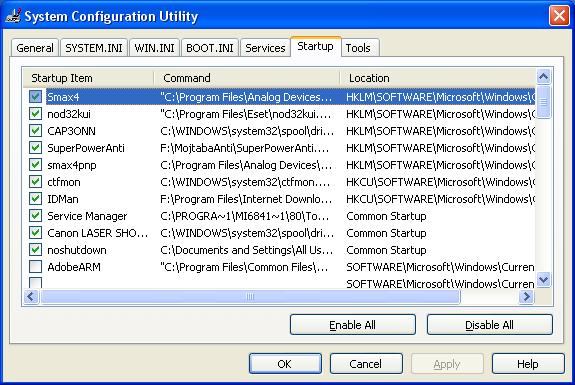Click the C:\PROGRA~1\MI6841~1 command path

[245, 216]
